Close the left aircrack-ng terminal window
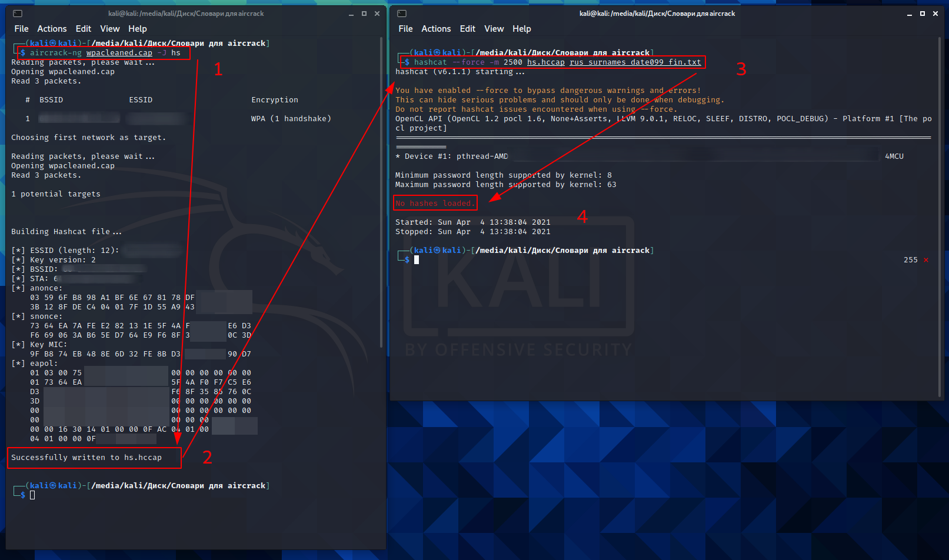949x560 pixels. coord(377,14)
